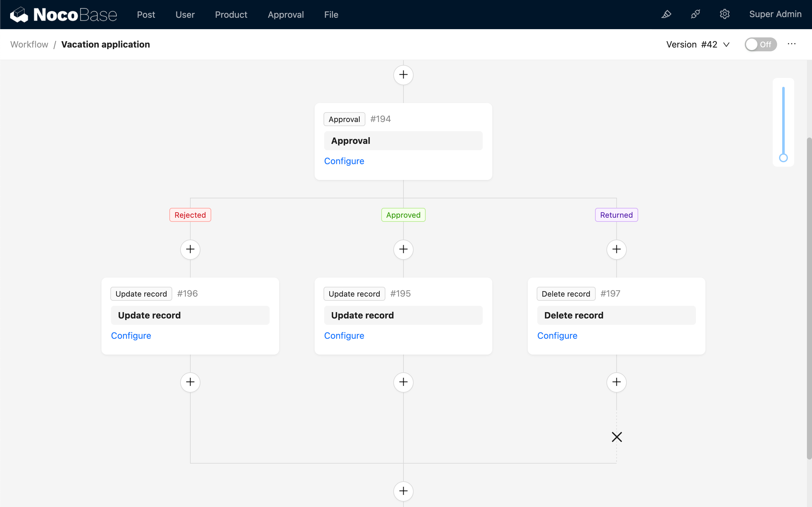Click the canvas zoom slider handle

pyautogui.click(x=783, y=157)
